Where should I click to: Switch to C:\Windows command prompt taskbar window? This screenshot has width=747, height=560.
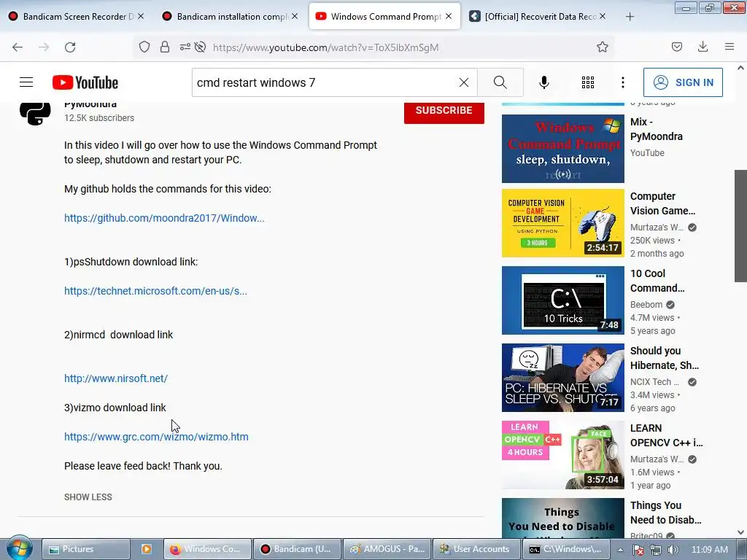(x=566, y=549)
